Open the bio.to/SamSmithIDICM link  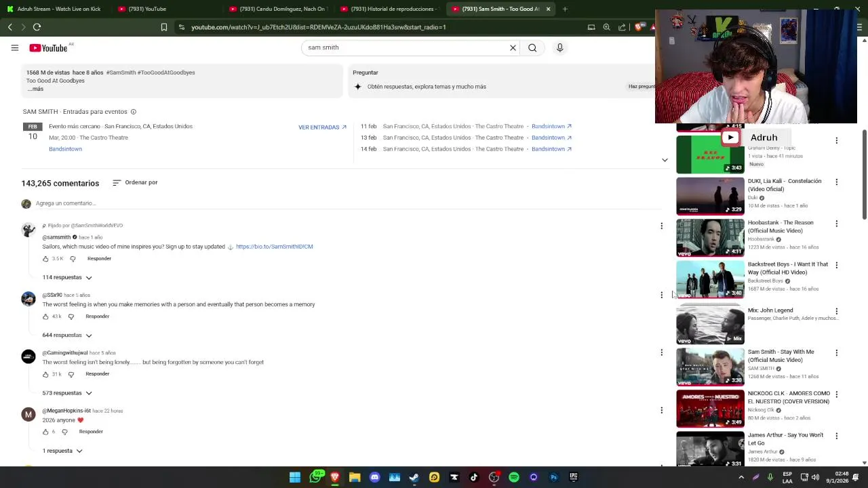point(274,247)
